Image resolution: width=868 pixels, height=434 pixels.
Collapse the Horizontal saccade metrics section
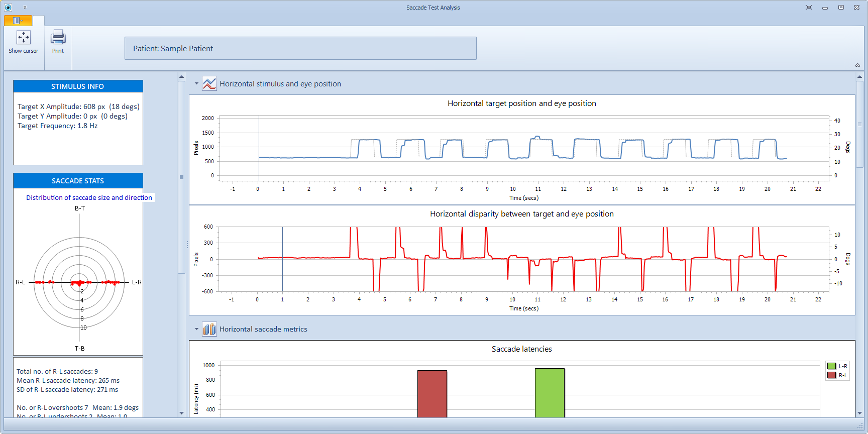click(x=196, y=329)
